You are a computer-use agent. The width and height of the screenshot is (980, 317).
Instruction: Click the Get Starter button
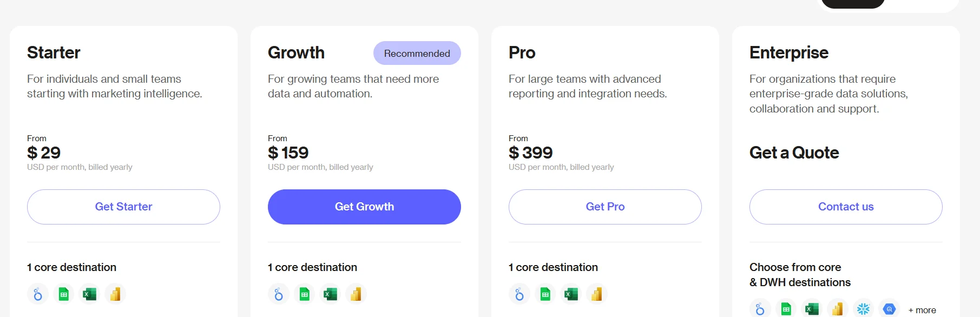tap(123, 207)
